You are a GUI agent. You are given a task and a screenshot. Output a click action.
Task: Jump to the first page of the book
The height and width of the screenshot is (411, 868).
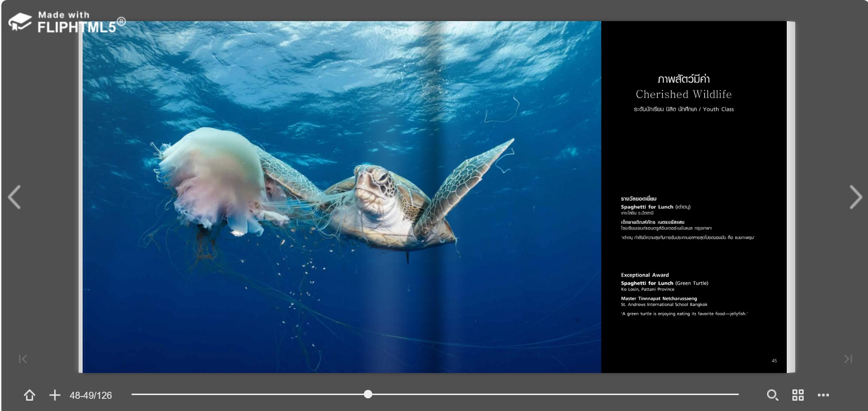[x=23, y=359]
